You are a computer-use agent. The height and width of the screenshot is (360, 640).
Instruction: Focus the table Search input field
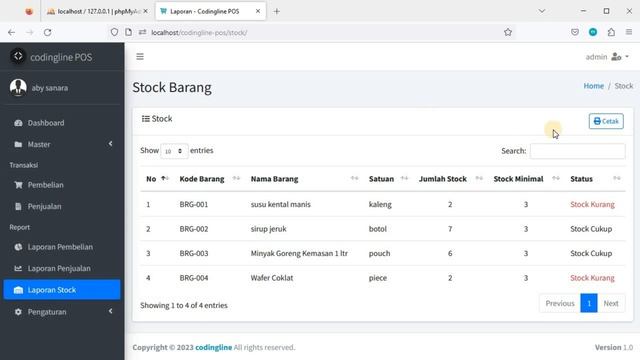pyautogui.click(x=578, y=151)
